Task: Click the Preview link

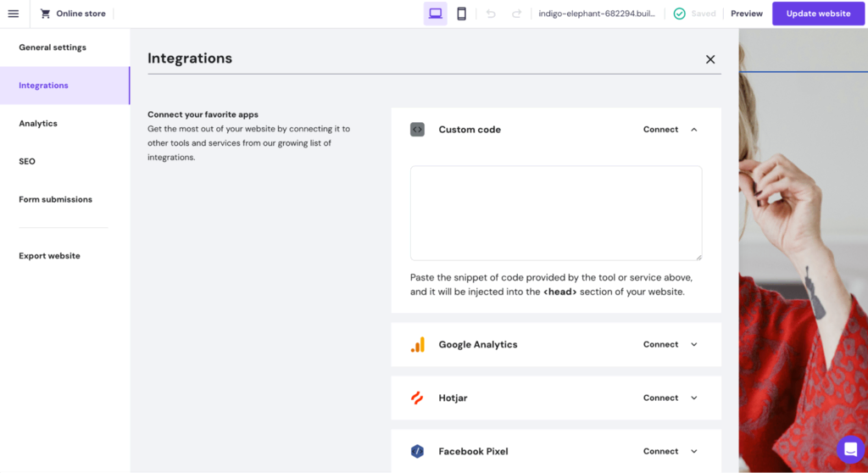Action: (x=747, y=14)
